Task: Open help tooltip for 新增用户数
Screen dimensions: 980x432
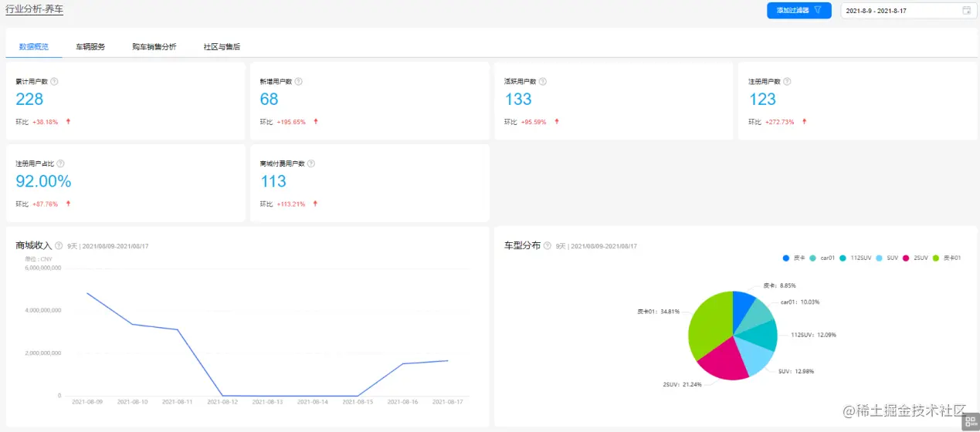Action: 299,81
